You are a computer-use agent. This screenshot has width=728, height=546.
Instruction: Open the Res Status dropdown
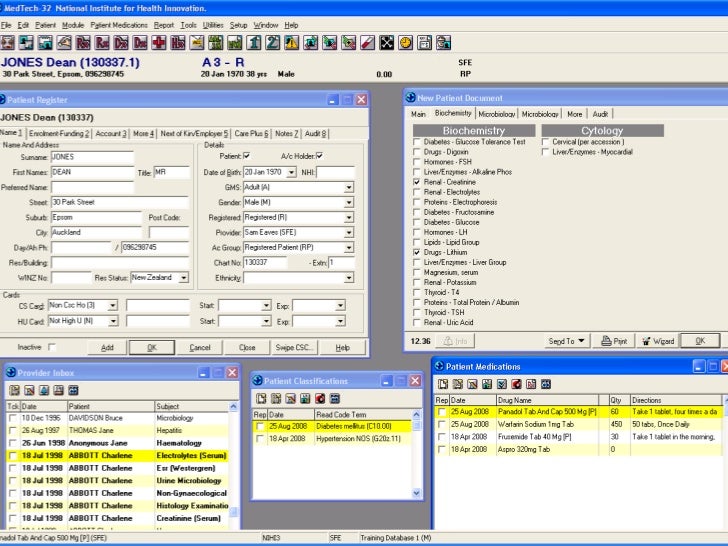[x=184, y=278]
